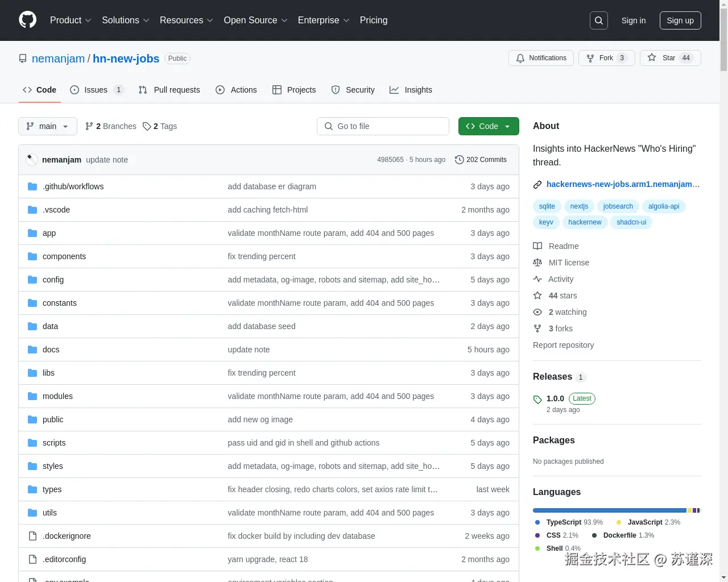Screen dimensions: 728x582
Task: Click the branch icon showing 2 Branches
Action: [x=89, y=126]
